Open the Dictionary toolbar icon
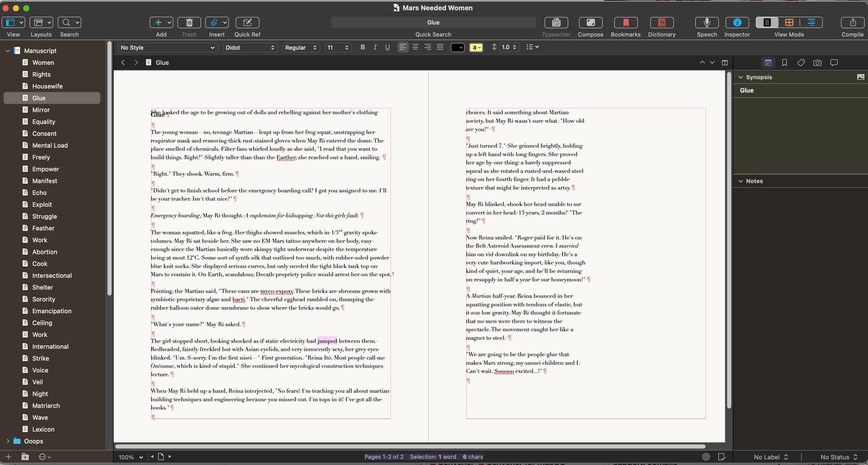The width and height of the screenshot is (868, 465). tap(661, 23)
